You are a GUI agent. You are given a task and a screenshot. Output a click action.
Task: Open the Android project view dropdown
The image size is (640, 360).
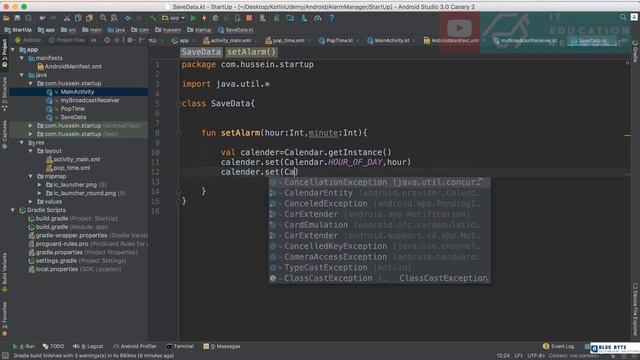[29, 40]
